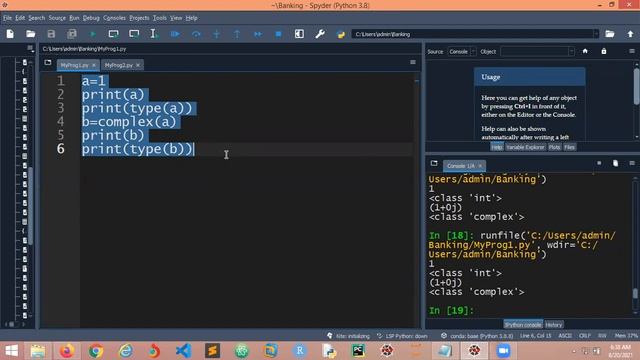Open Zoom from the Windows taskbar
This screenshot has height=360, width=640.
(x=503, y=351)
